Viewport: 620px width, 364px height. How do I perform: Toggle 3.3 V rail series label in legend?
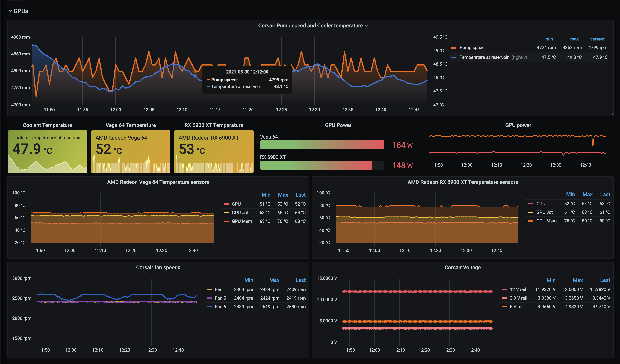click(x=518, y=298)
